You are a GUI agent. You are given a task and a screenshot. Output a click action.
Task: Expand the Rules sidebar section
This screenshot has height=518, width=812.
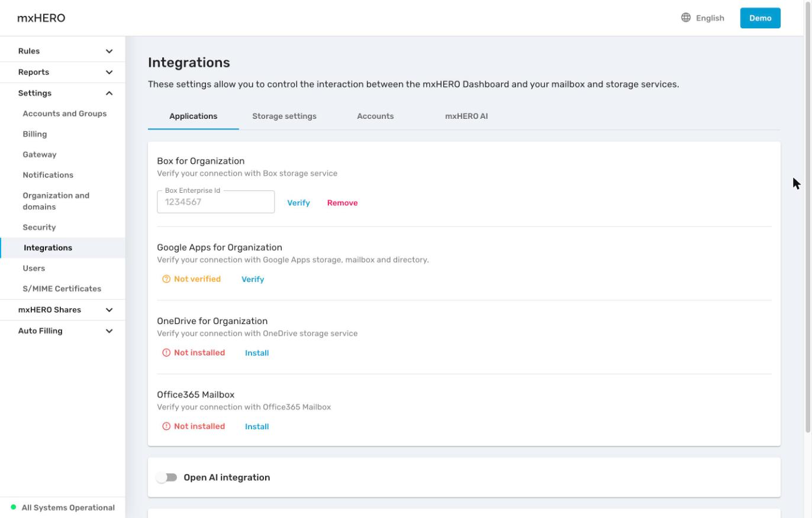(63, 51)
